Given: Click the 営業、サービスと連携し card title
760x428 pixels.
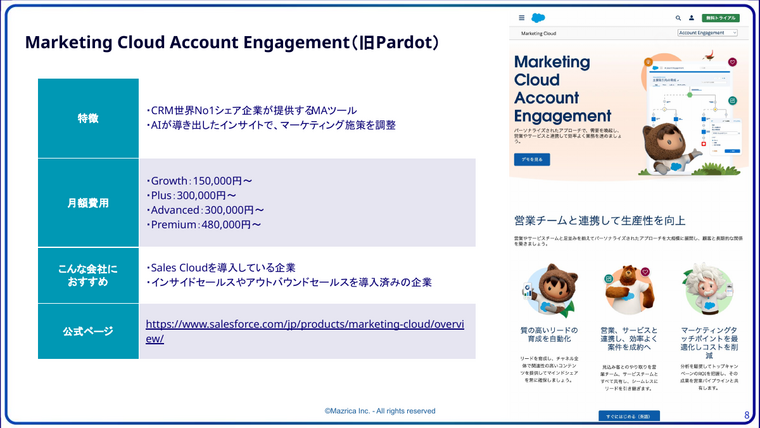Looking at the screenshot, I should point(629,338).
